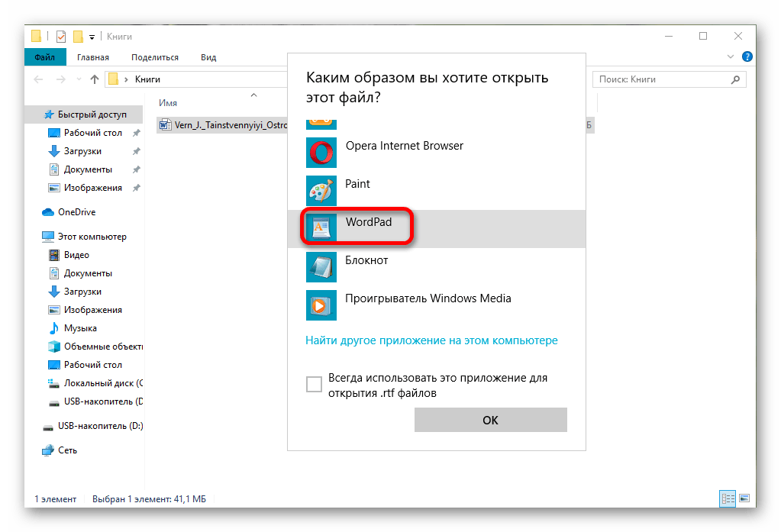Click OK button in dialog

(x=491, y=420)
